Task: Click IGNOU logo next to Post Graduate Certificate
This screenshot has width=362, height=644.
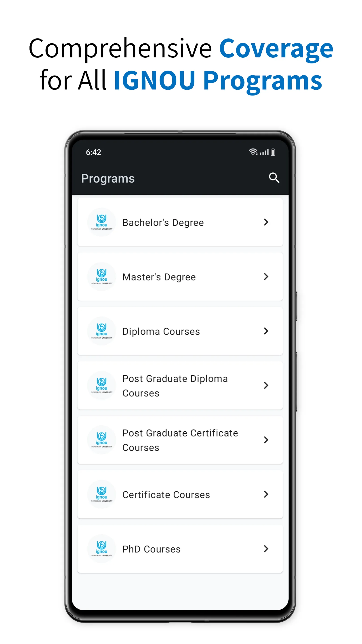Action: 101,440
